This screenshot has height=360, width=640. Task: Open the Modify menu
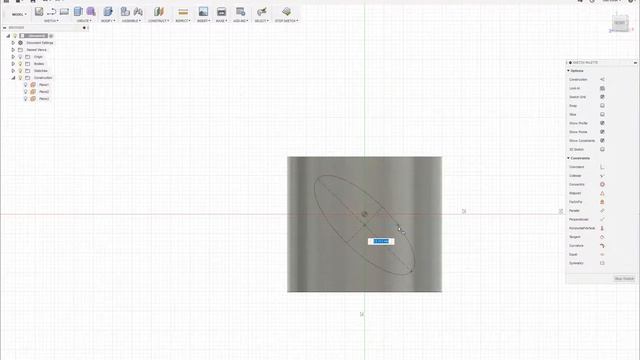tap(108, 21)
